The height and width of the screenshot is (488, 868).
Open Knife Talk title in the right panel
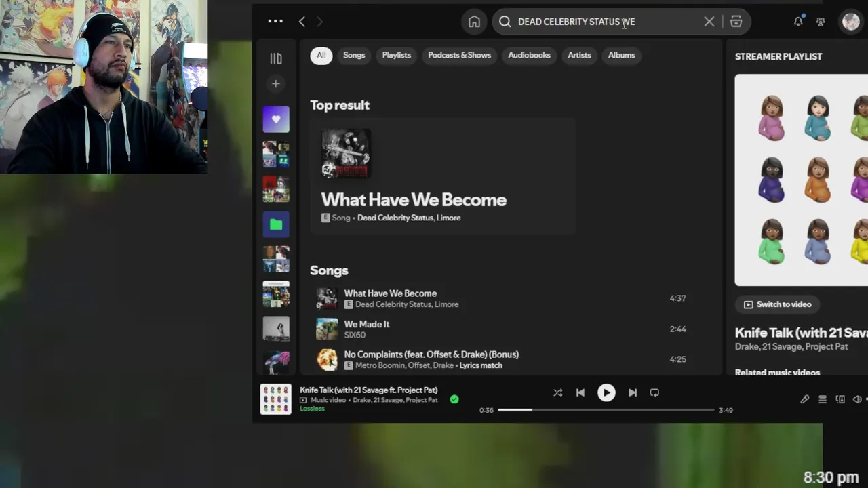(x=801, y=332)
